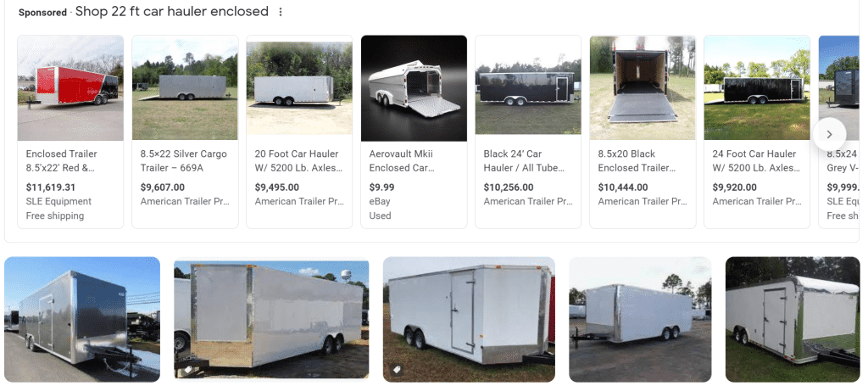Click the red and black trailer photo
Viewport: 868px width, 386px height.
click(70, 87)
